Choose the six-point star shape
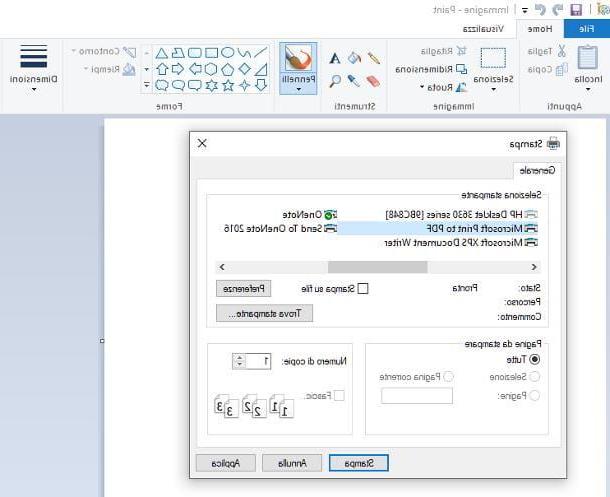Screen dimensions: 610x497 pos(211,85)
